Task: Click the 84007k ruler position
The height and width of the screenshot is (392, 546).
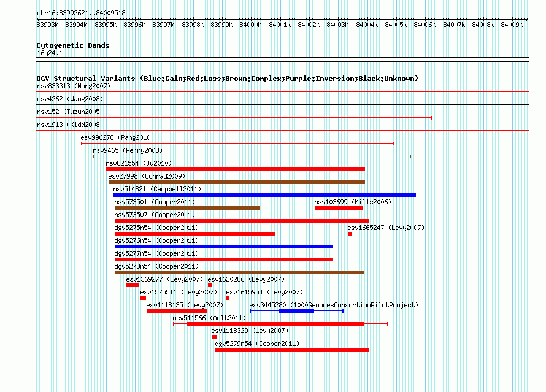Action: point(454,25)
